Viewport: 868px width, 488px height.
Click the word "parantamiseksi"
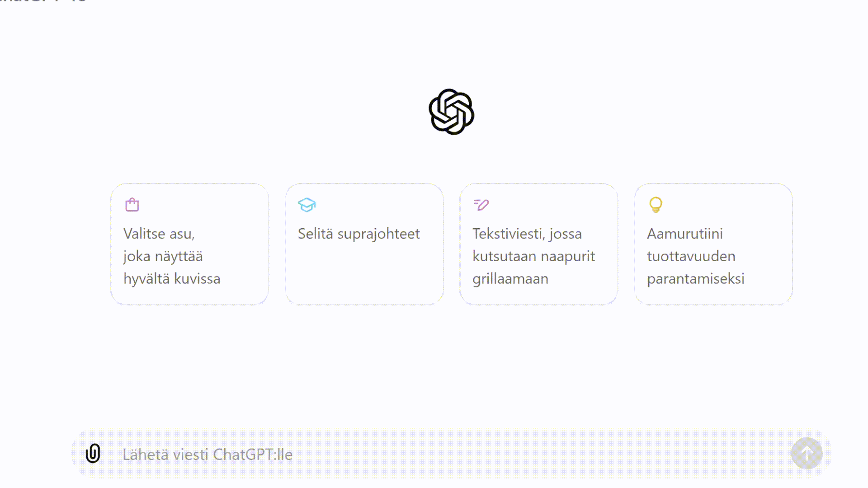pyautogui.click(x=695, y=279)
